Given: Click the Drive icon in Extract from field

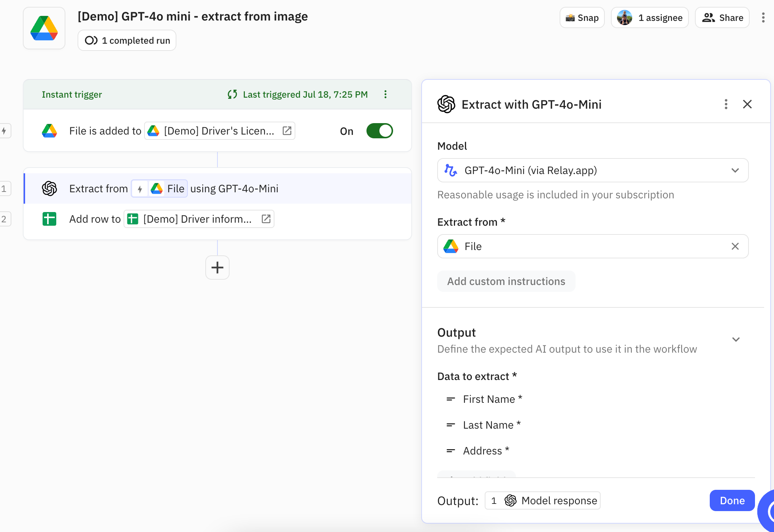Looking at the screenshot, I should click(451, 246).
